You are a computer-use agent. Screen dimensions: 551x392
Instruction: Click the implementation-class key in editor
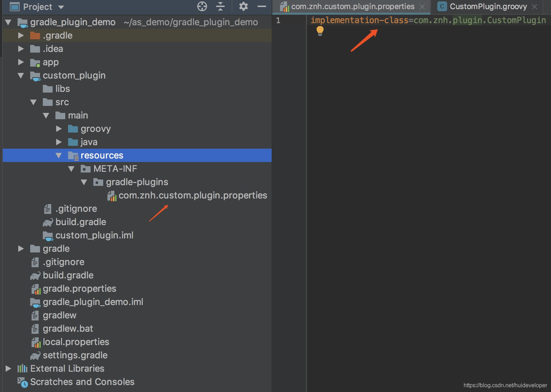[360, 20]
